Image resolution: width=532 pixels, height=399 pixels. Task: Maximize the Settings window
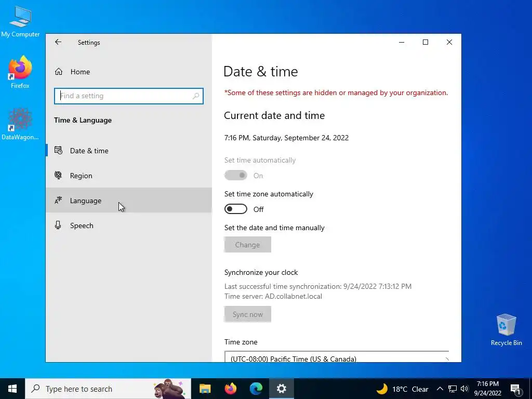point(425,42)
